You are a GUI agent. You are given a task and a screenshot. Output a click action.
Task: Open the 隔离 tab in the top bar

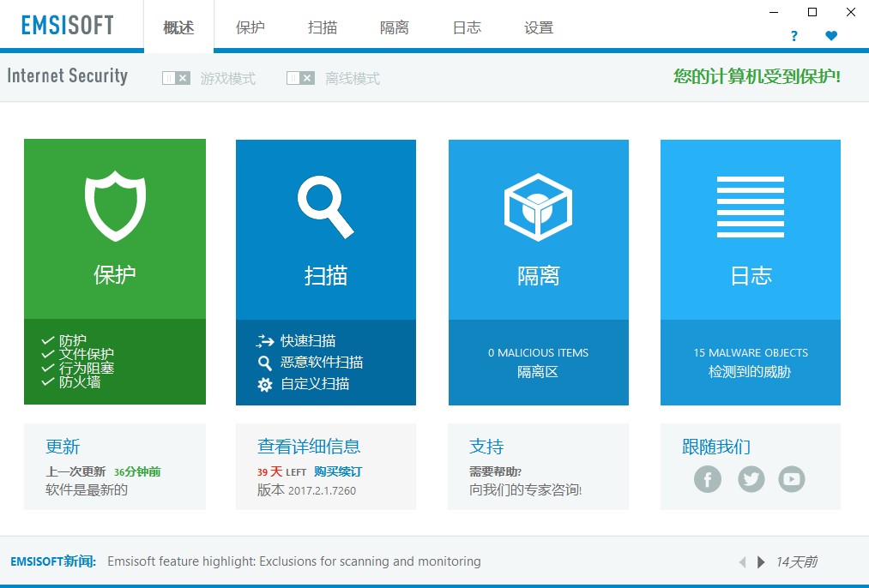(x=395, y=27)
